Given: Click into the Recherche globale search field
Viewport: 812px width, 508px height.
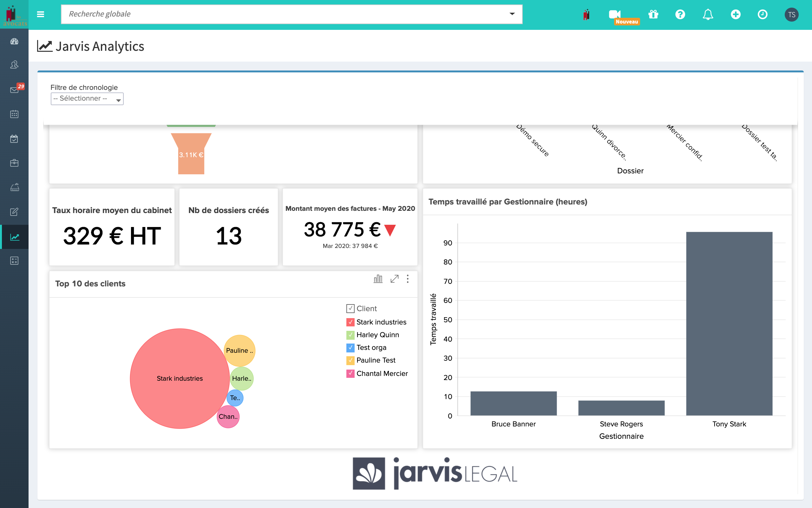Looking at the screenshot, I should point(291,14).
